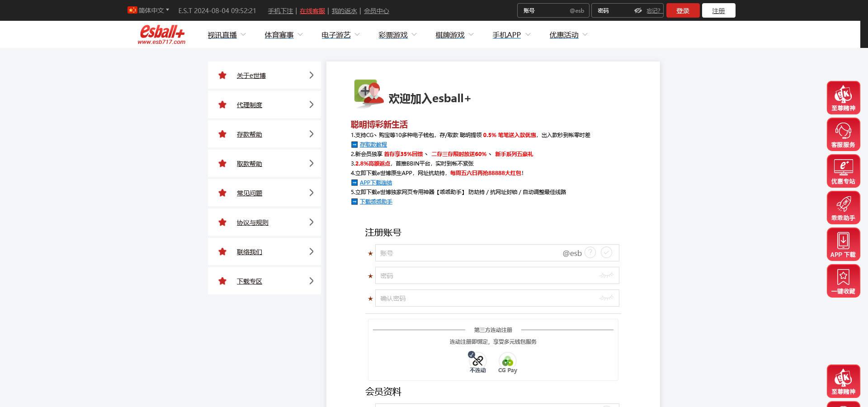This screenshot has height=407, width=868.
Task: Open the 至尊赌神 sidebar icon at top
Action: click(843, 98)
